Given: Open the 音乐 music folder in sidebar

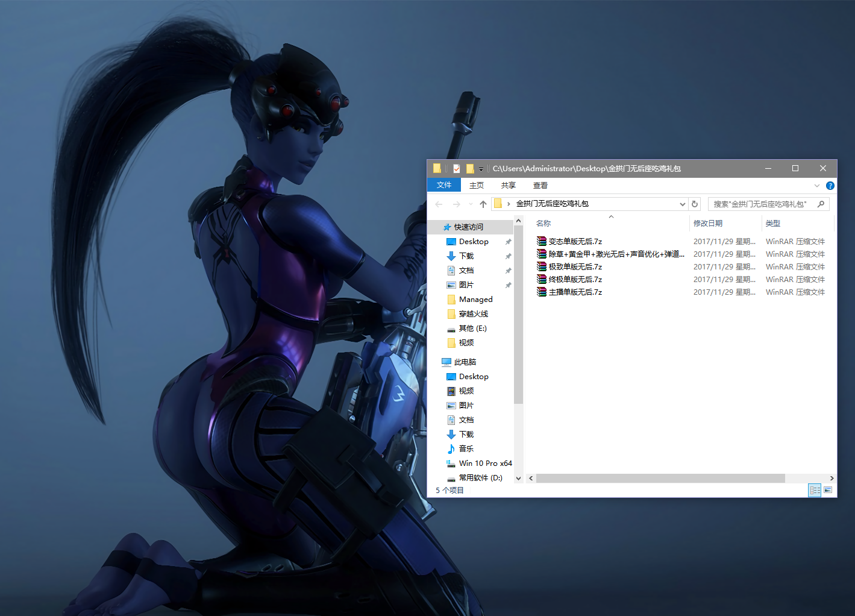Looking at the screenshot, I should click(x=466, y=449).
